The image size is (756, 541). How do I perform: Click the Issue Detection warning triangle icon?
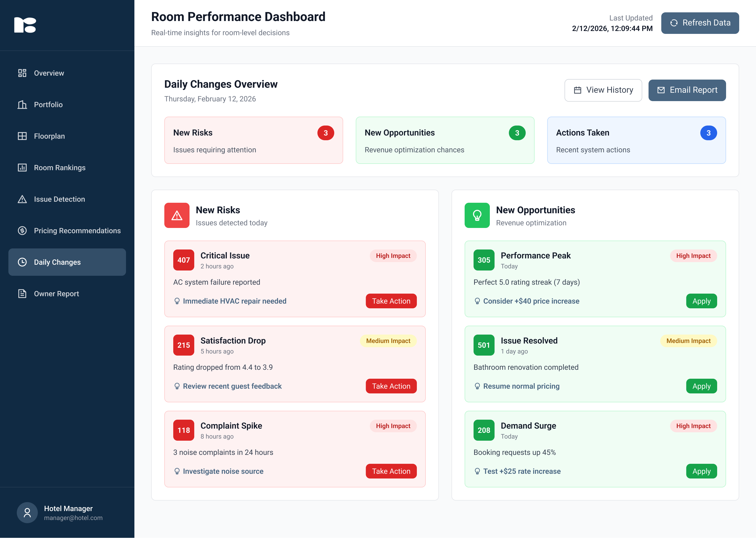(22, 199)
